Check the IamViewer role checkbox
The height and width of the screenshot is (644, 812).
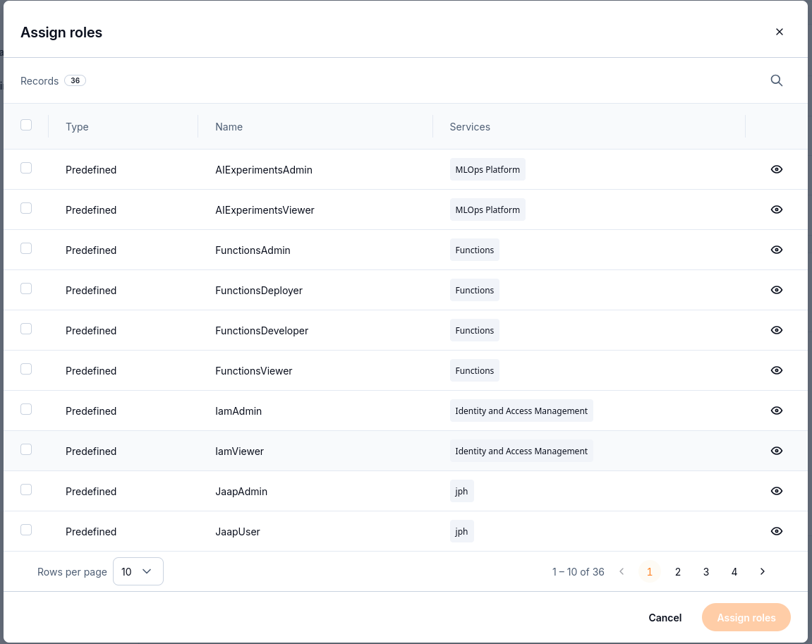26,449
